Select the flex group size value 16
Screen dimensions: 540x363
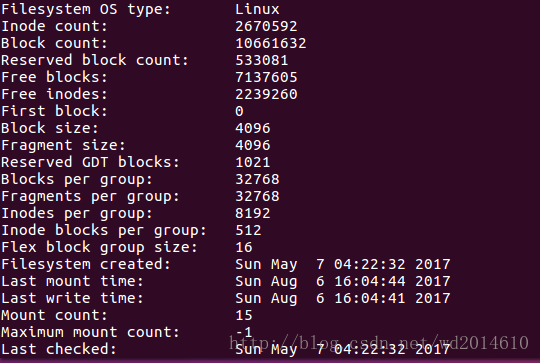[244, 247]
